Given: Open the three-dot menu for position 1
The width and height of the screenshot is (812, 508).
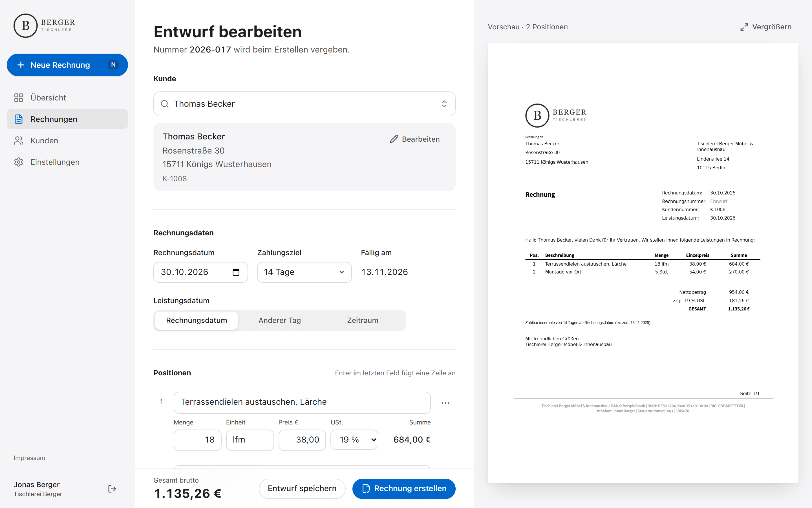Looking at the screenshot, I should (x=445, y=403).
